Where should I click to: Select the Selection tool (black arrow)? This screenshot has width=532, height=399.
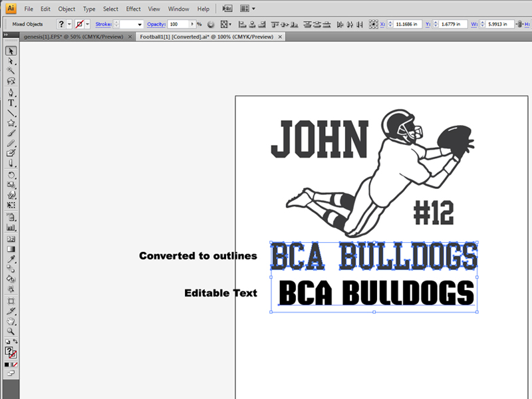(x=11, y=51)
